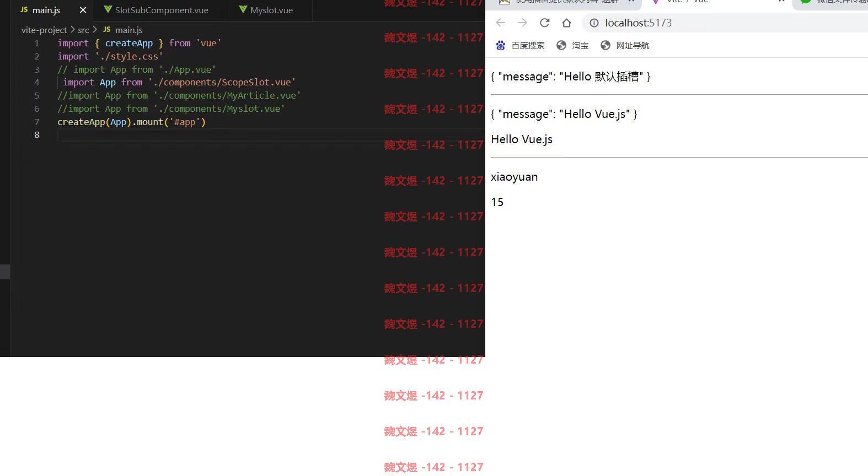
Task: Click the './style.css' import string
Action: point(129,56)
